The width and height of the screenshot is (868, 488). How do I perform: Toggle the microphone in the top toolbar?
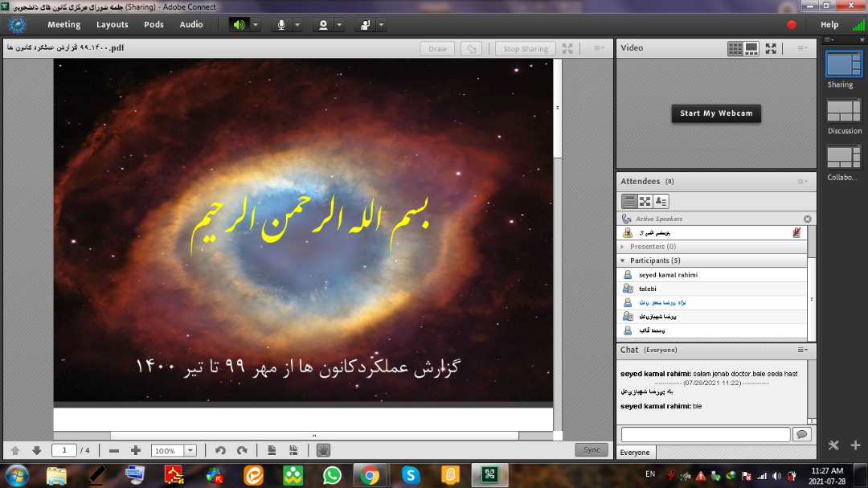pos(281,24)
